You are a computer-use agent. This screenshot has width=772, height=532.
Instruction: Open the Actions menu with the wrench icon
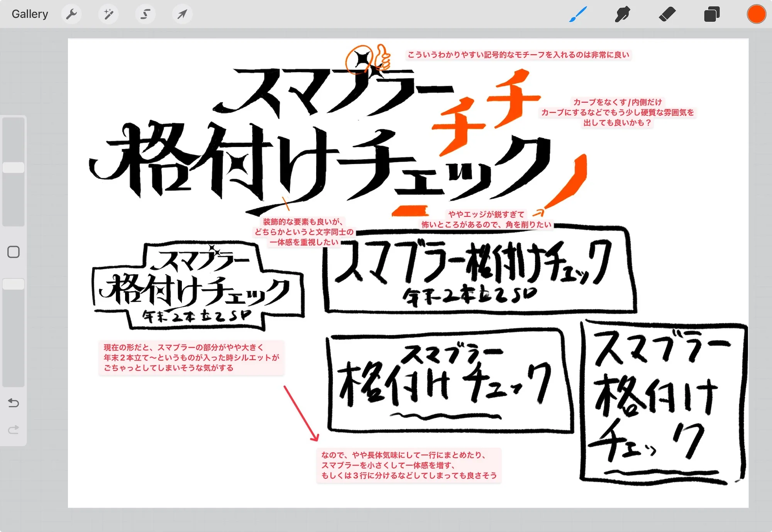coord(71,14)
